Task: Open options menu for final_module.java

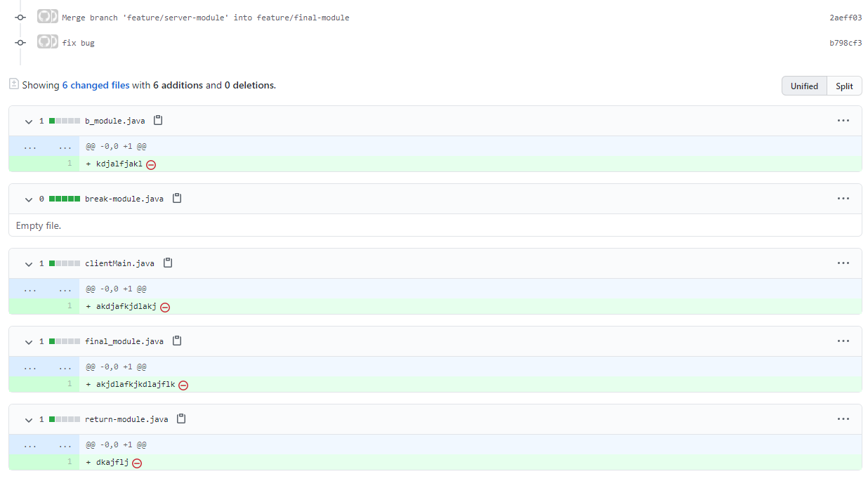Action: pos(843,341)
